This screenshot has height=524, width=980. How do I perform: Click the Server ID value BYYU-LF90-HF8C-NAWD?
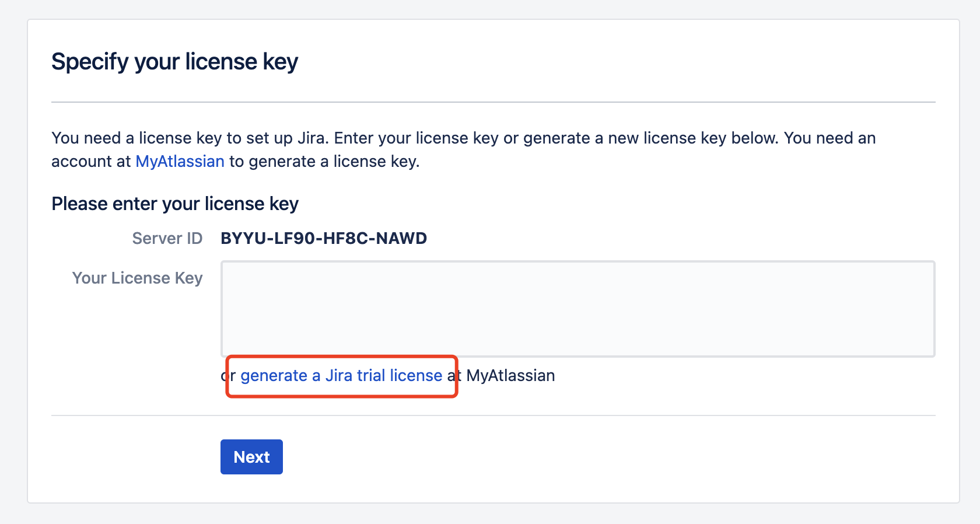pyautogui.click(x=324, y=239)
